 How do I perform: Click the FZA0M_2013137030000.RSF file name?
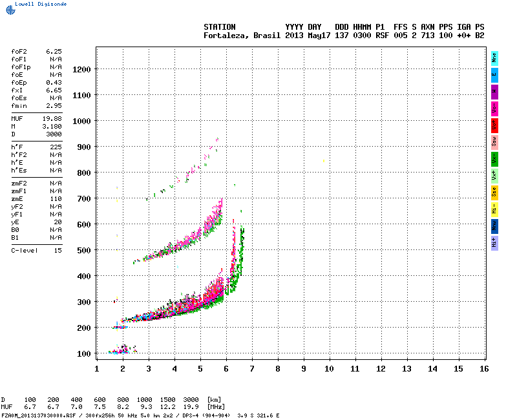point(39,415)
